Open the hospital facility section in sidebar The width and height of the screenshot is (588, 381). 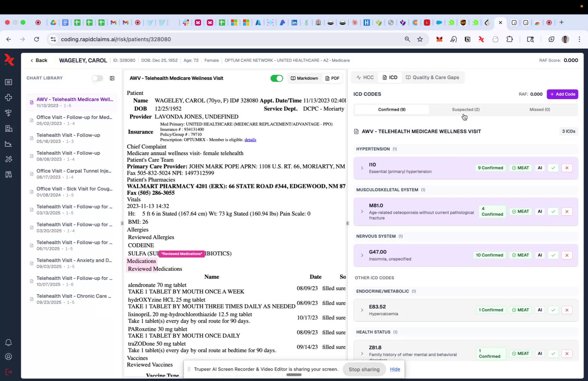pos(8,128)
